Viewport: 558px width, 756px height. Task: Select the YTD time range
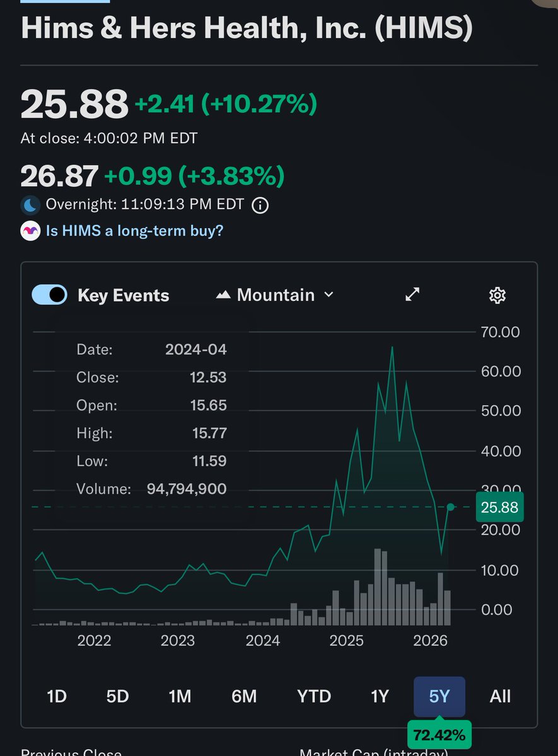tap(314, 696)
